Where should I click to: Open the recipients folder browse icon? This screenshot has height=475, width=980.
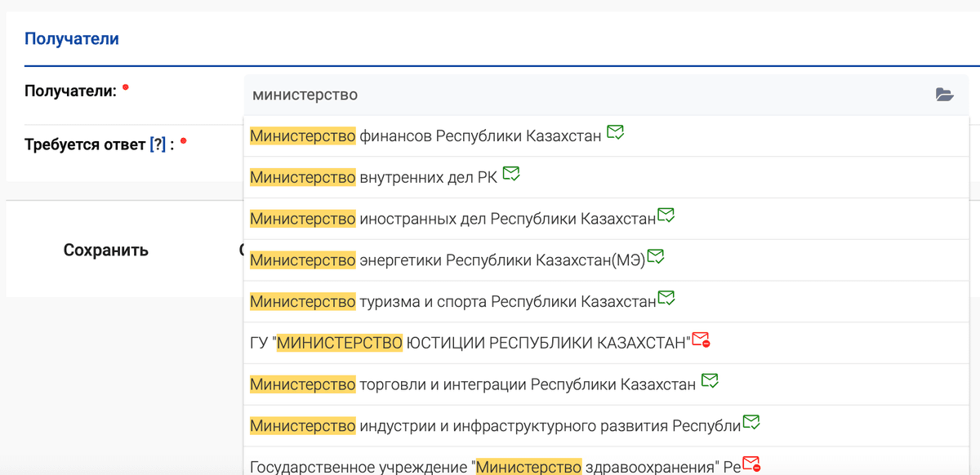point(944,95)
